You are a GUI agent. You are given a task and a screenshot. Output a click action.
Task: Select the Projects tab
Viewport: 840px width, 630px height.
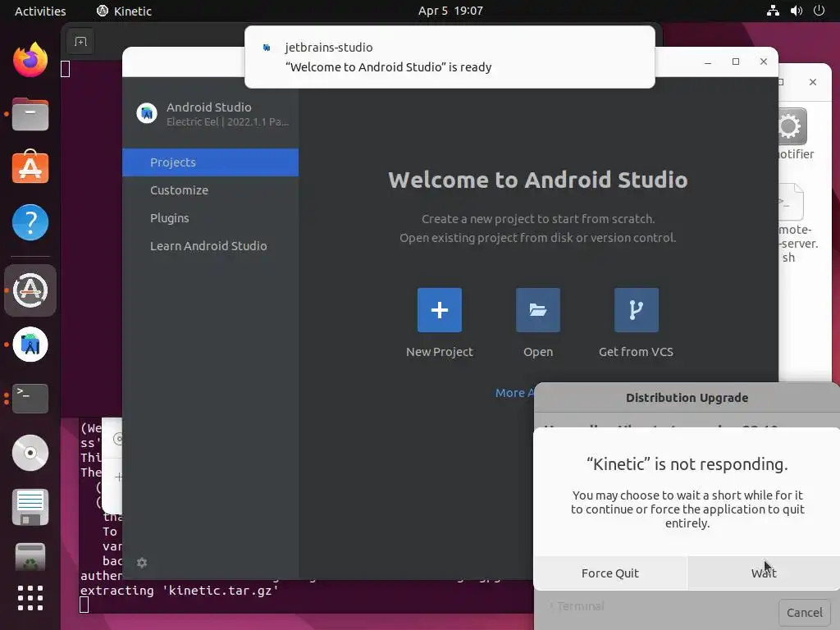point(211,162)
